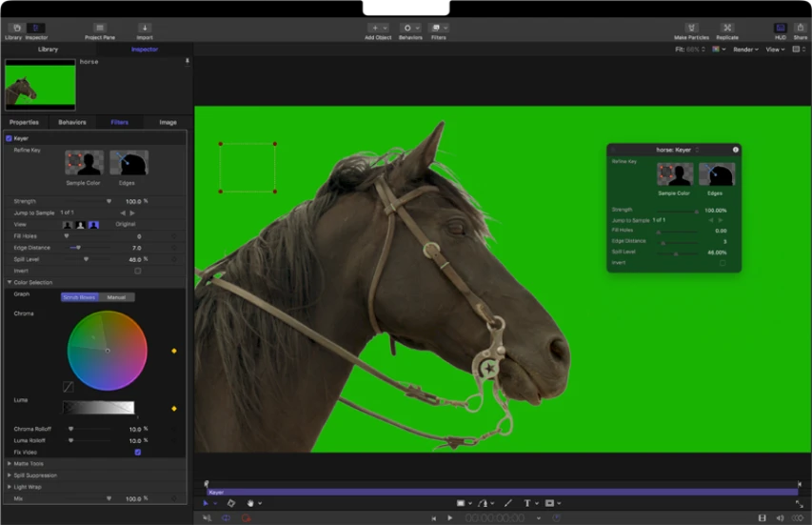Select the Edges tool in the HUD
Viewport: 812px width, 525px height.
(717, 174)
